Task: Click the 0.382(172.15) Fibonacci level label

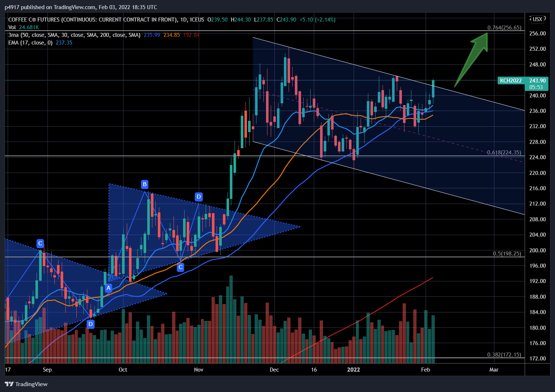Action: click(x=504, y=355)
